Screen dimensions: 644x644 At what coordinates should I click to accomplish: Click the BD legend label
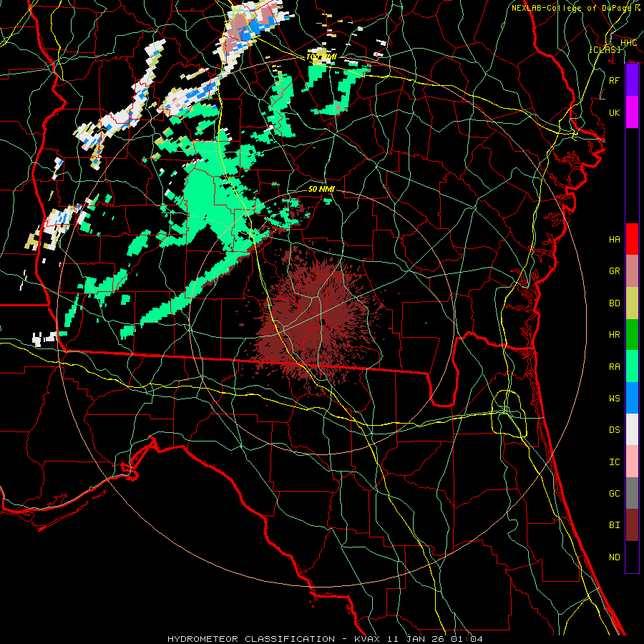click(x=615, y=303)
